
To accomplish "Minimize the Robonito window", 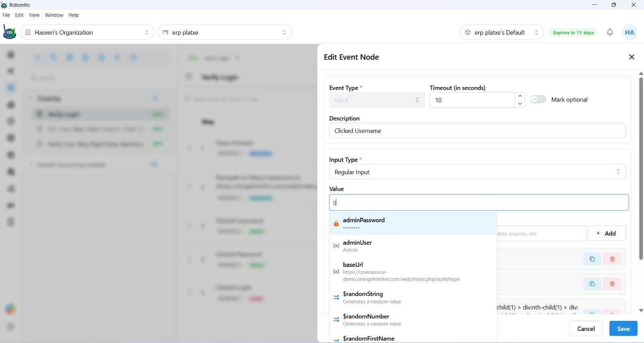I will point(594,5).
